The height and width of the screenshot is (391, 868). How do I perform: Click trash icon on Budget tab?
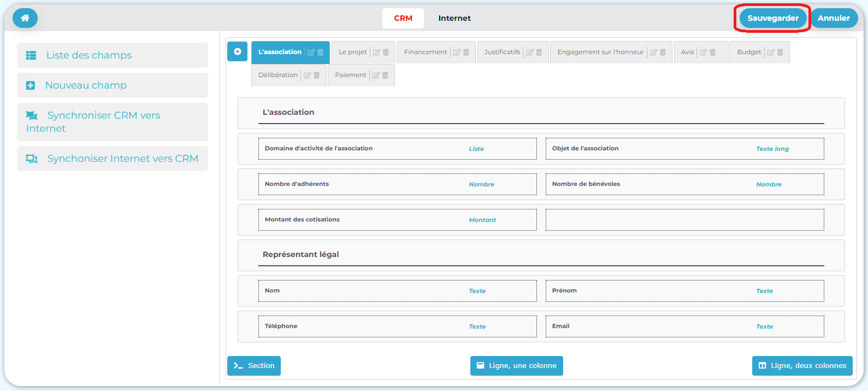780,52
